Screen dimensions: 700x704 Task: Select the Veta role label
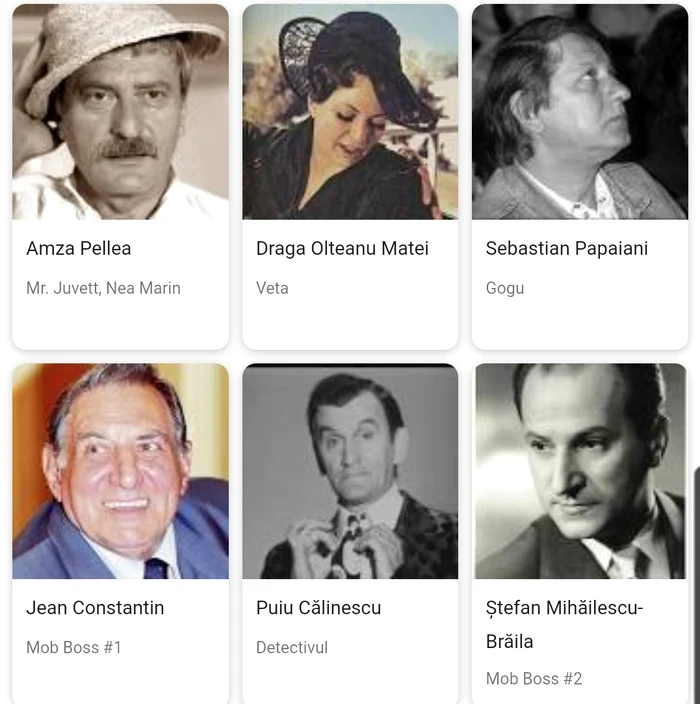(272, 288)
